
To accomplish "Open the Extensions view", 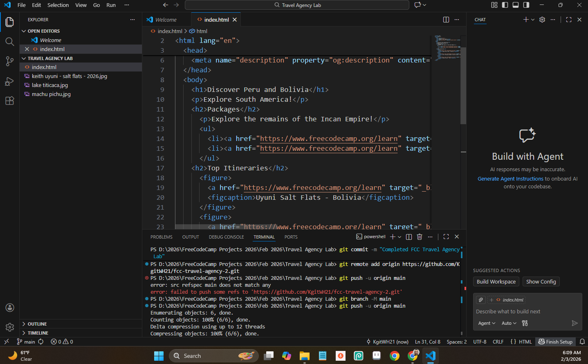I will click(9, 101).
